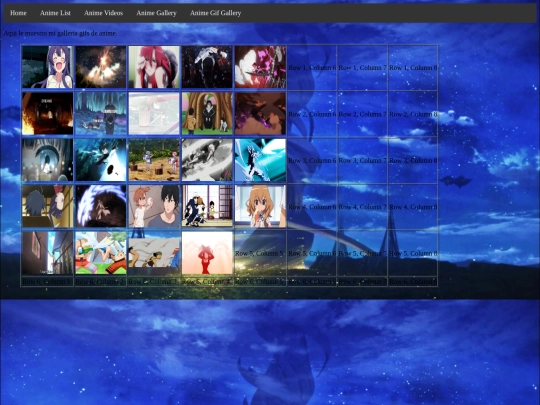The image size is (540, 405).
Task: Click the 'Row 4, Column 7' cell
Action: point(362,207)
